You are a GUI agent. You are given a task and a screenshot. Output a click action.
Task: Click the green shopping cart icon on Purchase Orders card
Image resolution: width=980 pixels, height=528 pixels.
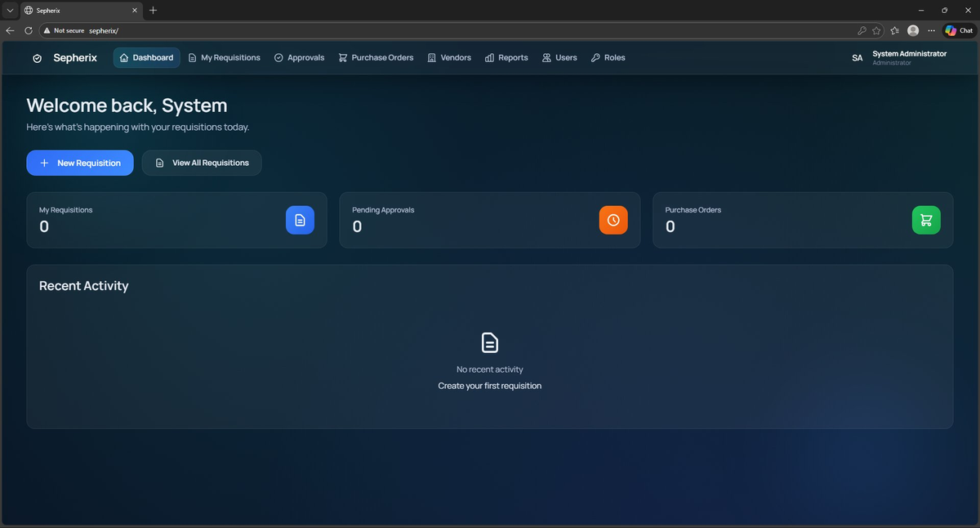(926, 220)
